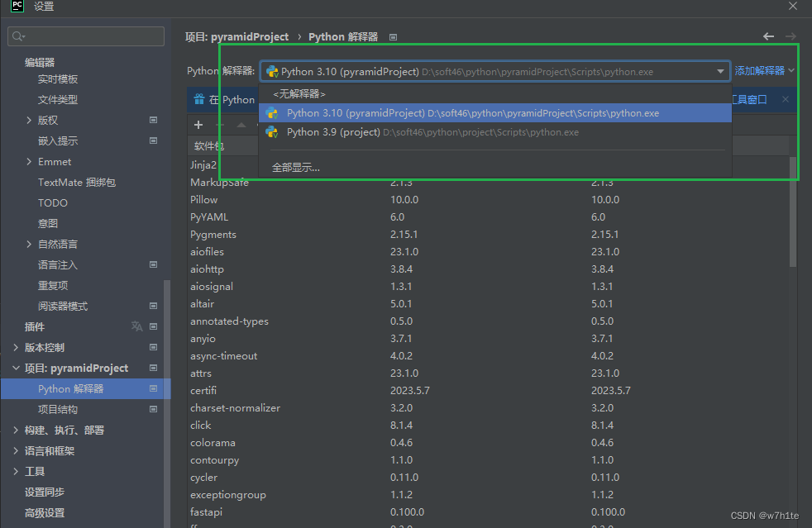This screenshot has height=528, width=812.
Task: Expand the 工具 settings group
Action: (x=16, y=472)
